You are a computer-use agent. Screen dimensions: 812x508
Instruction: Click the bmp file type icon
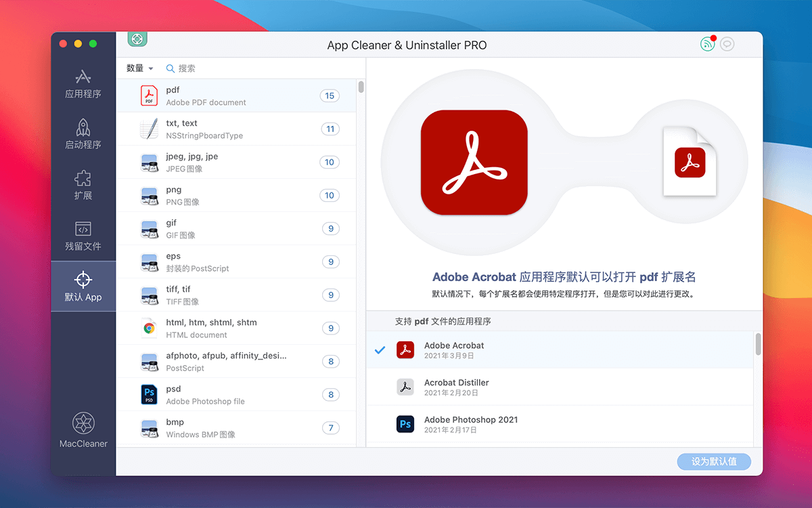pyautogui.click(x=149, y=427)
